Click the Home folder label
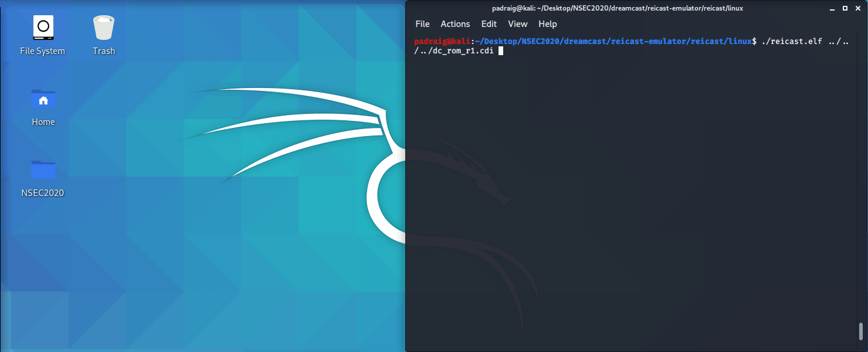 click(43, 122)
